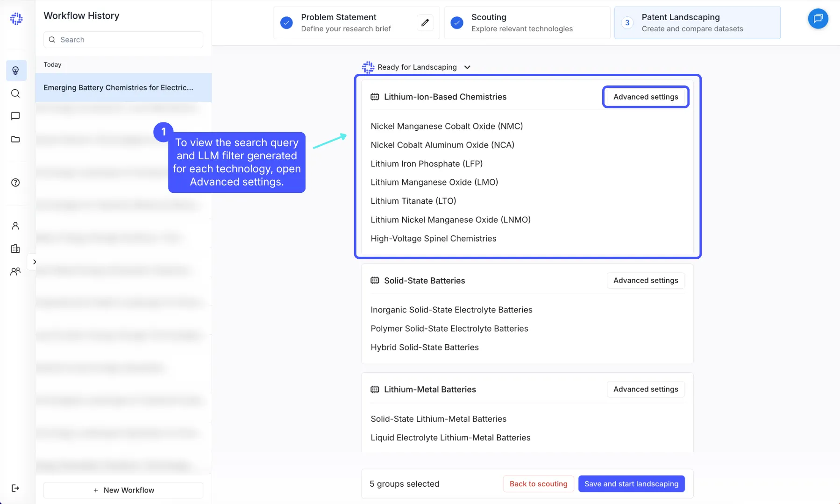The height and width of the screenshot is (504, 840).
Task: Expand the Ready for Landscaping dropdown
Action: 467,67
